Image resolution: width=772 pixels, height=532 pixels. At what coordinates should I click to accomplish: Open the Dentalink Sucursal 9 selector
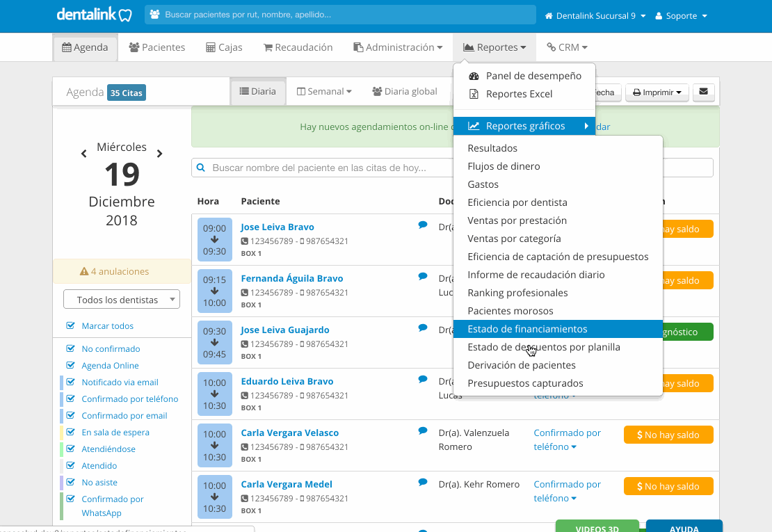[x=595, y=16]
